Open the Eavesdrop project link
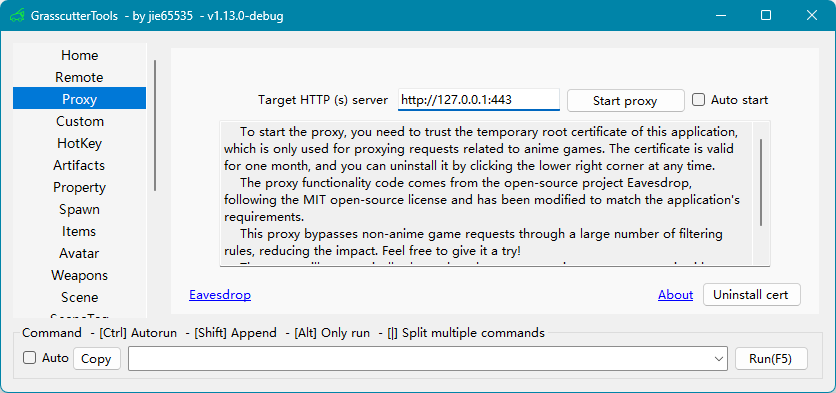The height and width of the screenshot is (393, 836). click(x=220, y=295)
